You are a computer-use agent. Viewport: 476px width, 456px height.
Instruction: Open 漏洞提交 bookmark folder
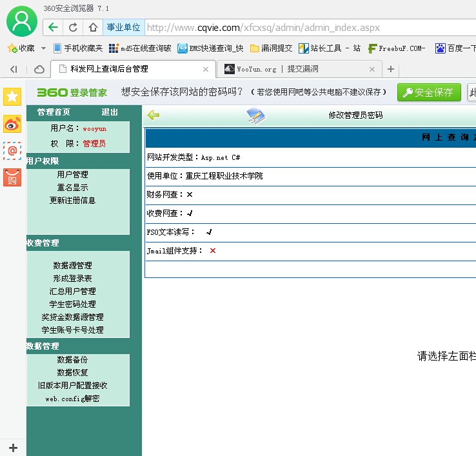coord(271,48)
